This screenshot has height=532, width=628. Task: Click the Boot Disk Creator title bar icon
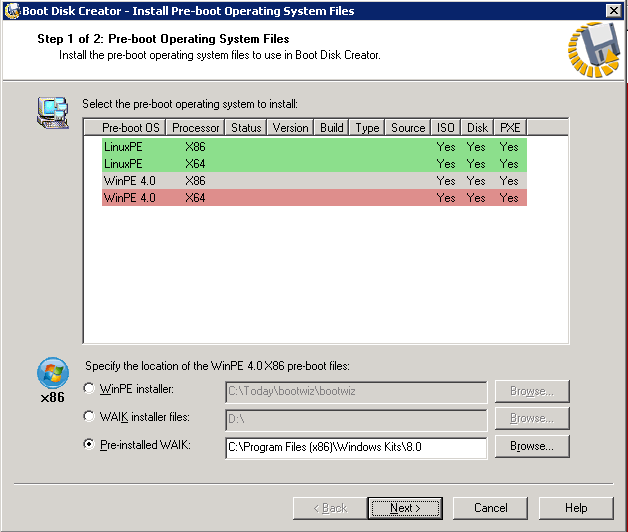coord(12,11)
